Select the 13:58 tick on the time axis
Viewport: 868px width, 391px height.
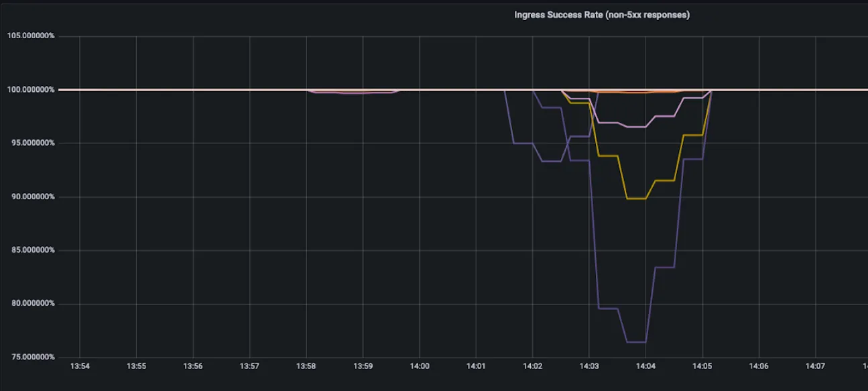click(x=306, y=367)
